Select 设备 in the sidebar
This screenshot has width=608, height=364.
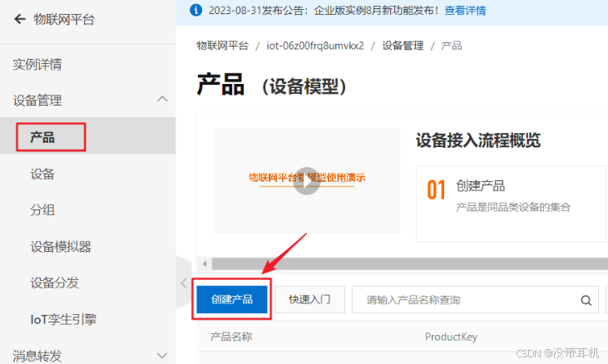click(x=42, y=174)
